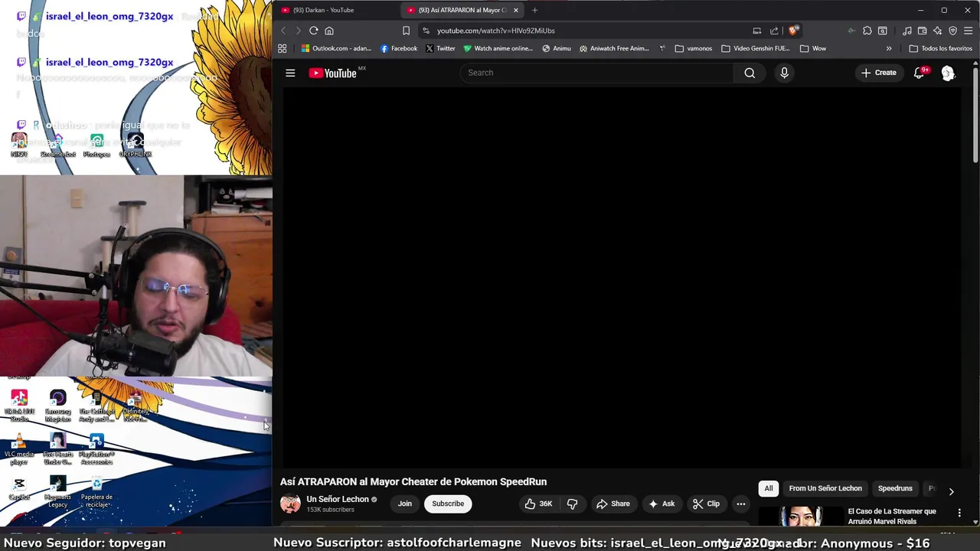The image size is (980, 551).
Task: Reload the page with the refresh icon
Action: point(313,31)
